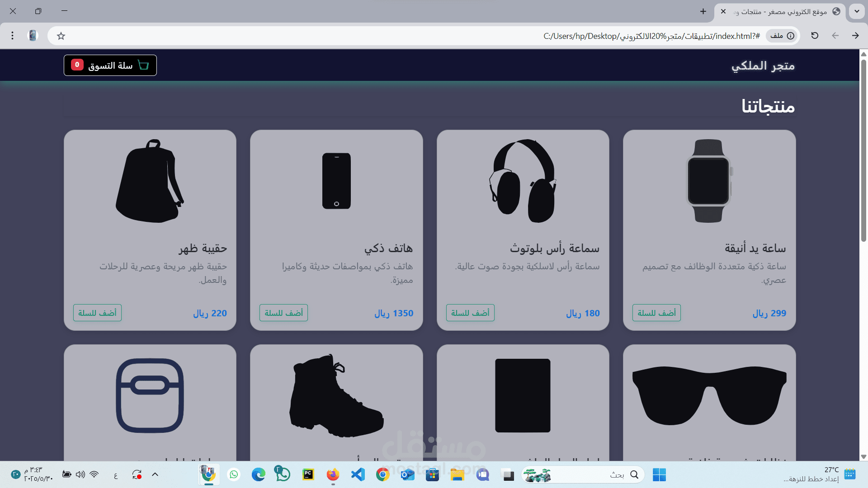
Task: Click the متجر الملكي store logo
Action: 763,66
